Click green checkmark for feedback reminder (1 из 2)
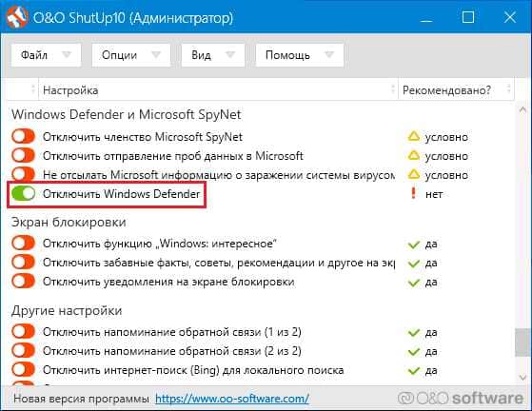Viewport: 532px width, 411px height. click(x=414, y=332)
